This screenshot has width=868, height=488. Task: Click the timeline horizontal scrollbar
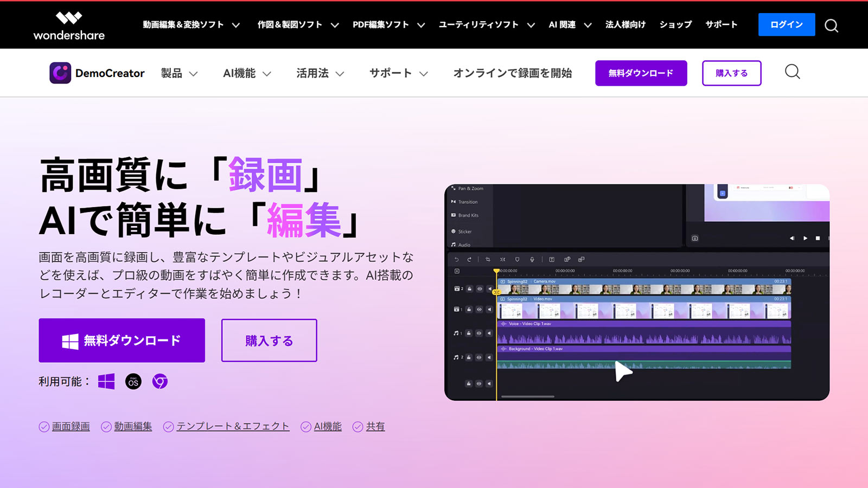[528, 396]
